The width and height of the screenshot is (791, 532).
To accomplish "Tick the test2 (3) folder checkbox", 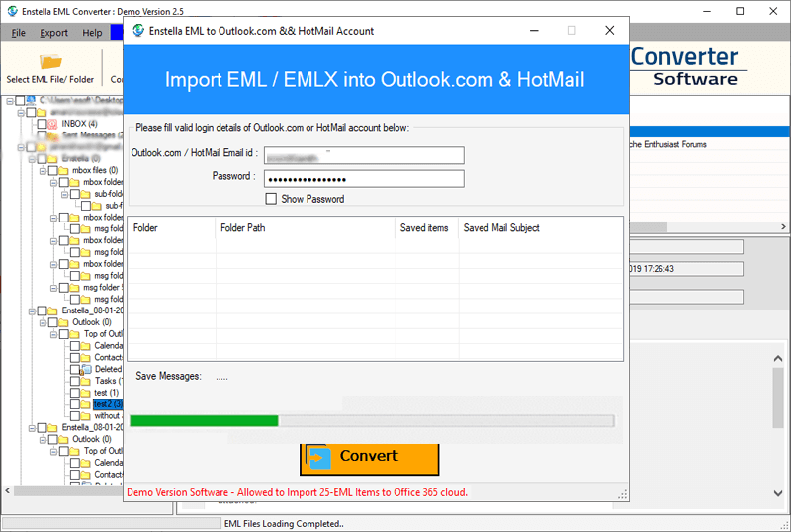I will pyautogui.click(x=75, y=404).
